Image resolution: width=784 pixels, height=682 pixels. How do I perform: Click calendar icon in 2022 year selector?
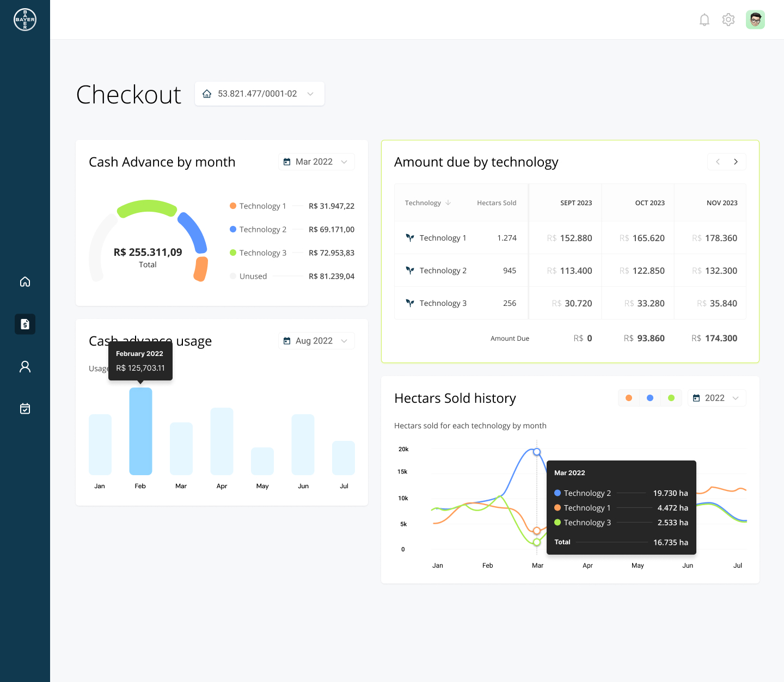click(696, 398)
